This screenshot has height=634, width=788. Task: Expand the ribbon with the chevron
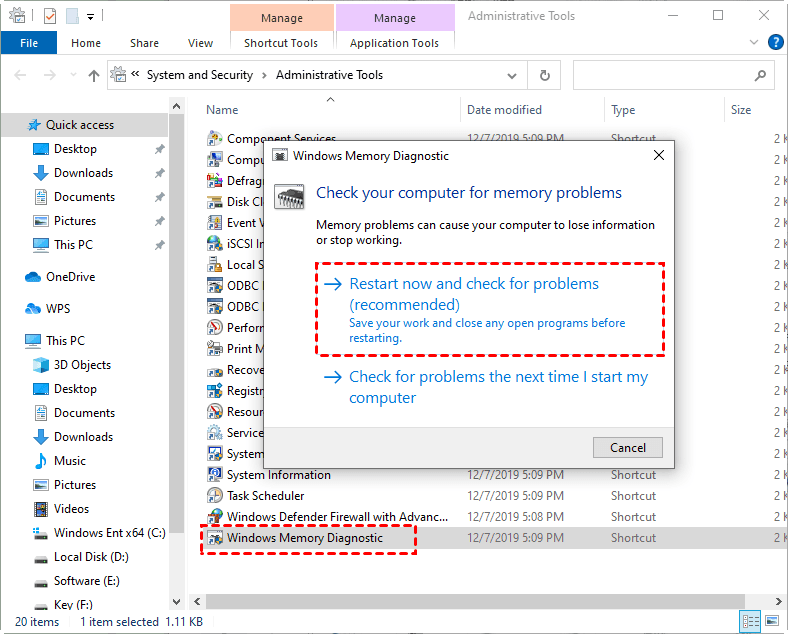(753, 42)
